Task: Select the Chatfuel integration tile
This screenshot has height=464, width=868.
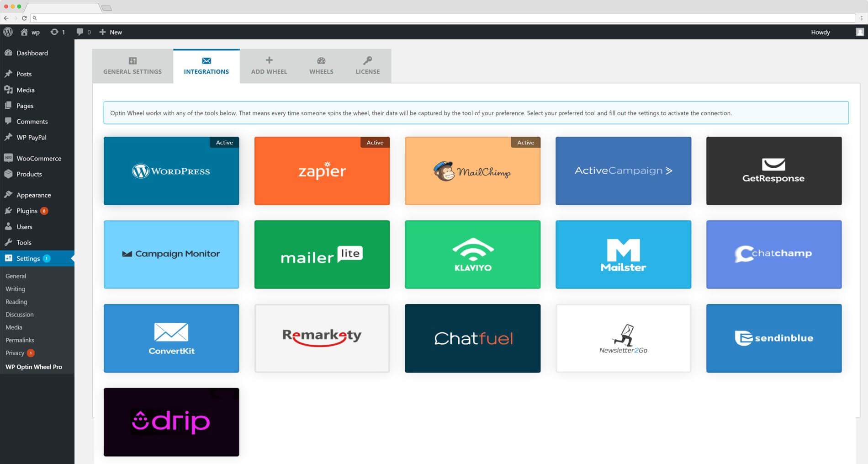Action: [472, 338]
